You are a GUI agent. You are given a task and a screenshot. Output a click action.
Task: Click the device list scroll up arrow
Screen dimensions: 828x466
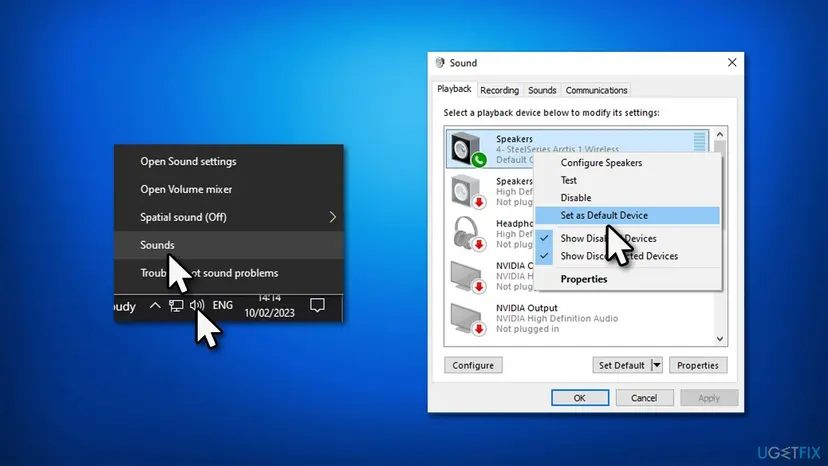(x=720, y=134)
